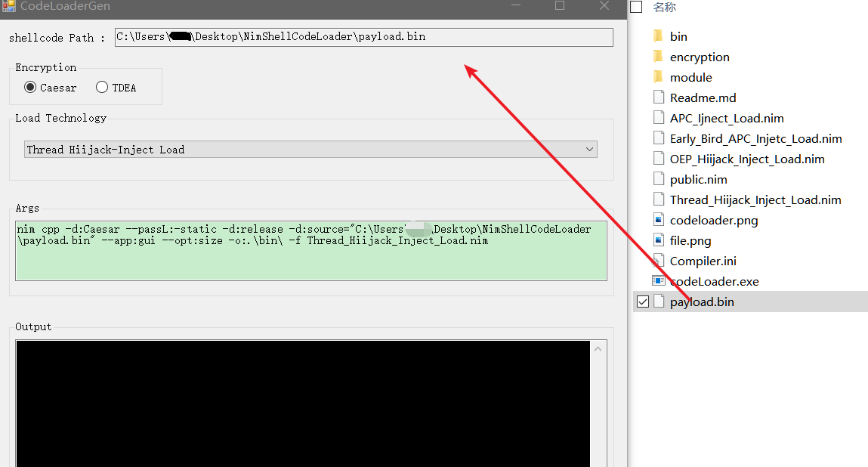Close the CodeLoaderGen window
The height and width of the screenshot is (467, 868).
point(604,5)
